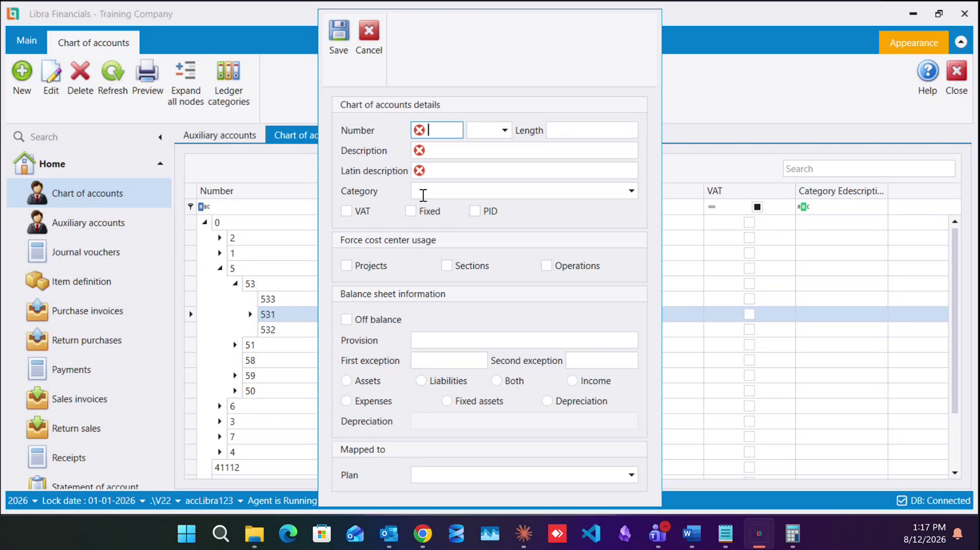The height and width of the screenshot is (550, 980).
Task: Switch to the Main ribbon tab
Action: coord(26,40)
